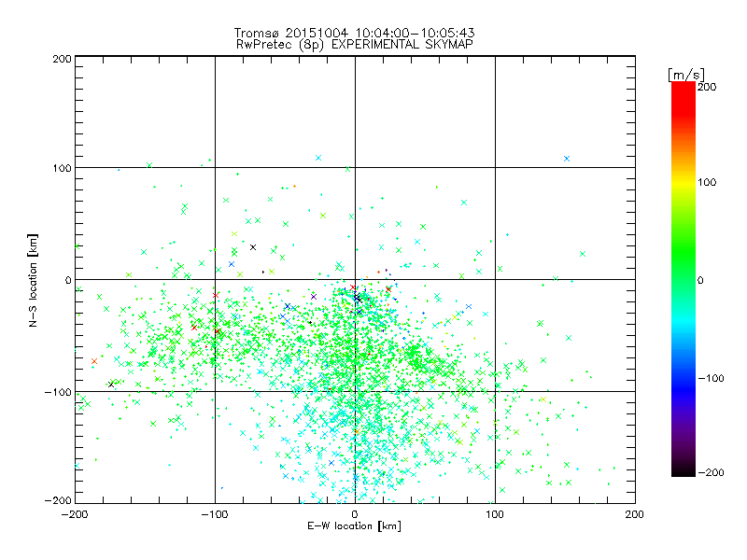Viewport: 747px width, 560px height.
Task: Click the N-S axis tick label 100
Action: click(62, 168)
